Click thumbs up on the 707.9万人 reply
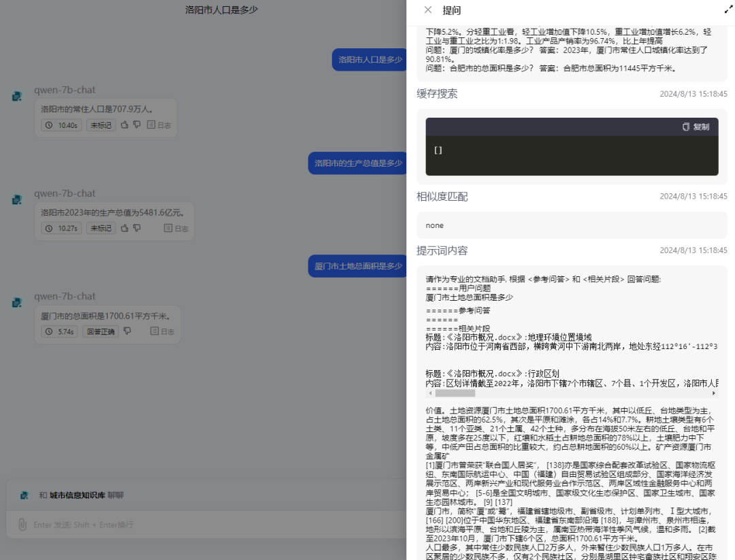 (x=123, y=125)
